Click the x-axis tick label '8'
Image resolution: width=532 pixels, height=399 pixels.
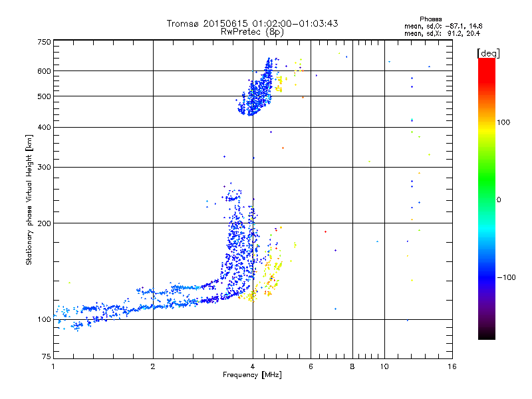point(352,366)
